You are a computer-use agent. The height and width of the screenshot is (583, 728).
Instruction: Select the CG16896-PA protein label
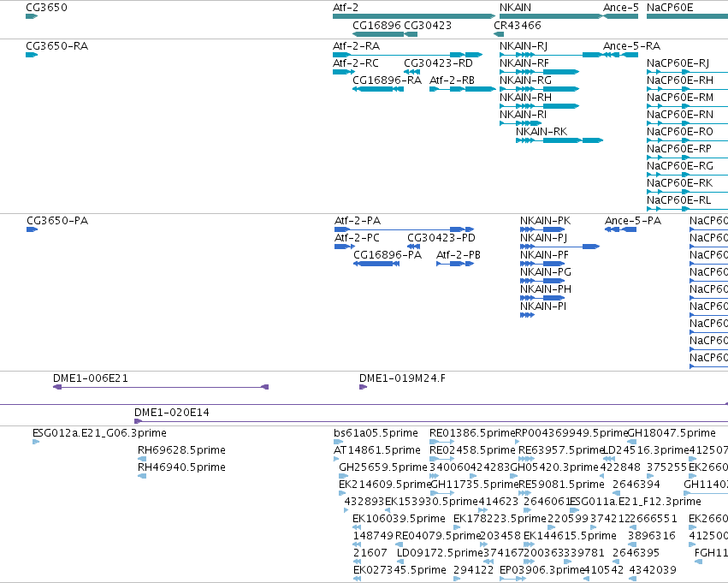point(388,254)
